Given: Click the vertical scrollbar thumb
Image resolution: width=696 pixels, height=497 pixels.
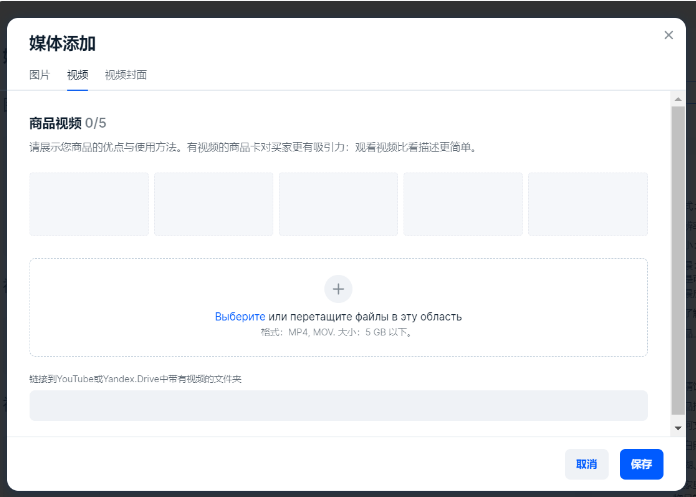Looking at the screenshot, I should tap(678, 260).
